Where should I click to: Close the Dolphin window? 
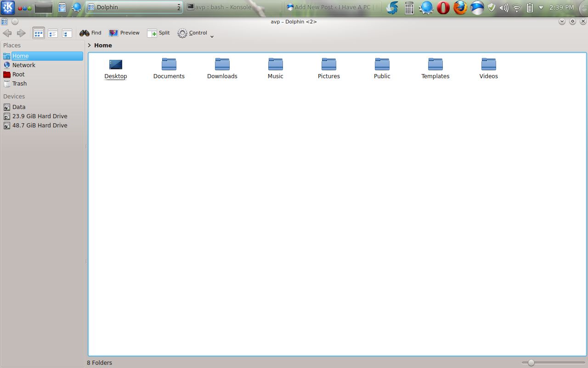pyautogui.click(x=583, y=22)
